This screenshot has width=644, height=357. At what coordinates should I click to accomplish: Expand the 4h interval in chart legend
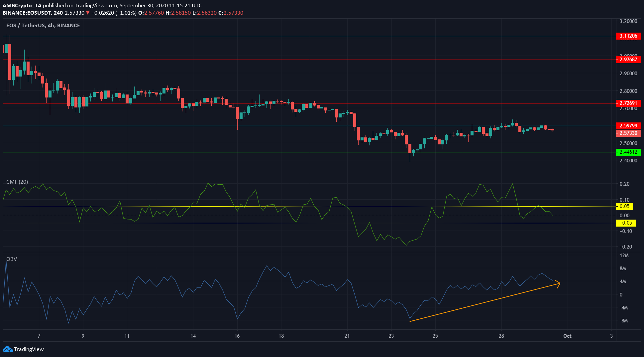point(51,25)
